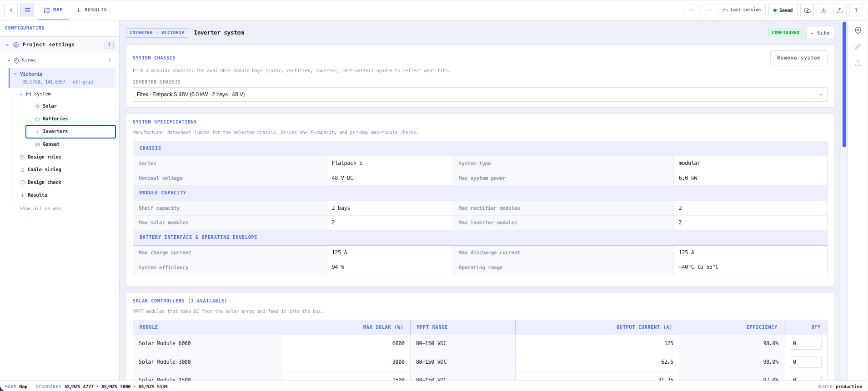Click the MAX SOLAR (W) column header
Viewport: 868px width, 391px height.
coord(383,327)
